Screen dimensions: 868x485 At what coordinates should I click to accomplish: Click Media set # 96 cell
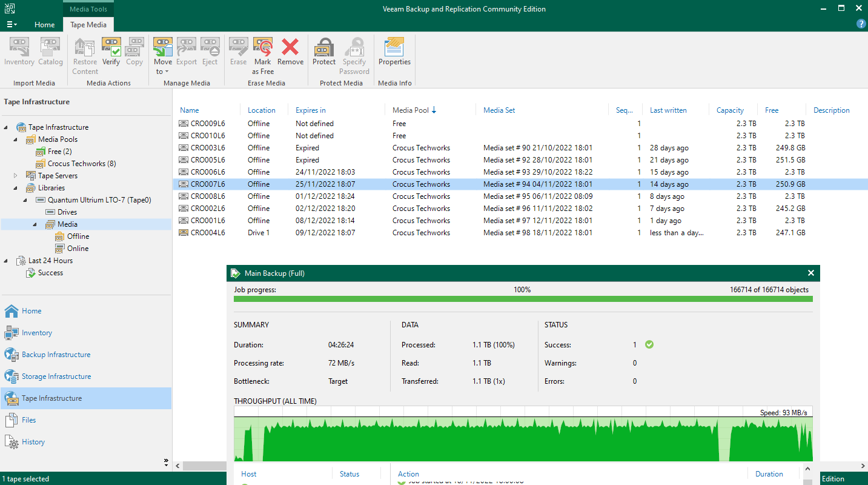[x=538, y=209]
